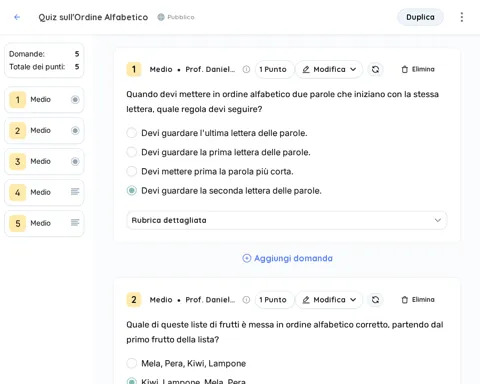This screenshot has height=384, width=480.
Task: Click the plus circle icon for Aggiungi domanda
Action: tap(247, 258)
